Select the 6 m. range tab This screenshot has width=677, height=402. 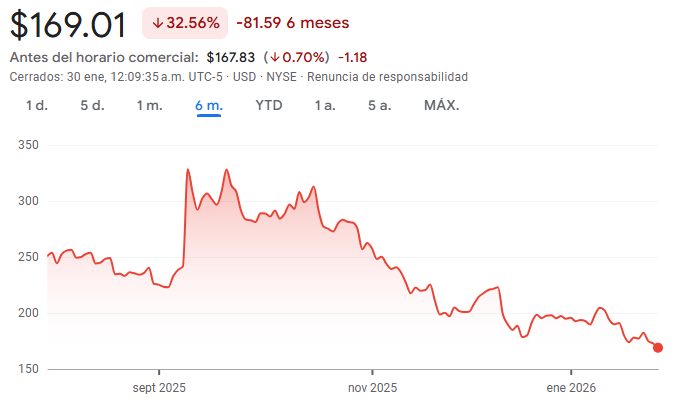pos(209,105)
